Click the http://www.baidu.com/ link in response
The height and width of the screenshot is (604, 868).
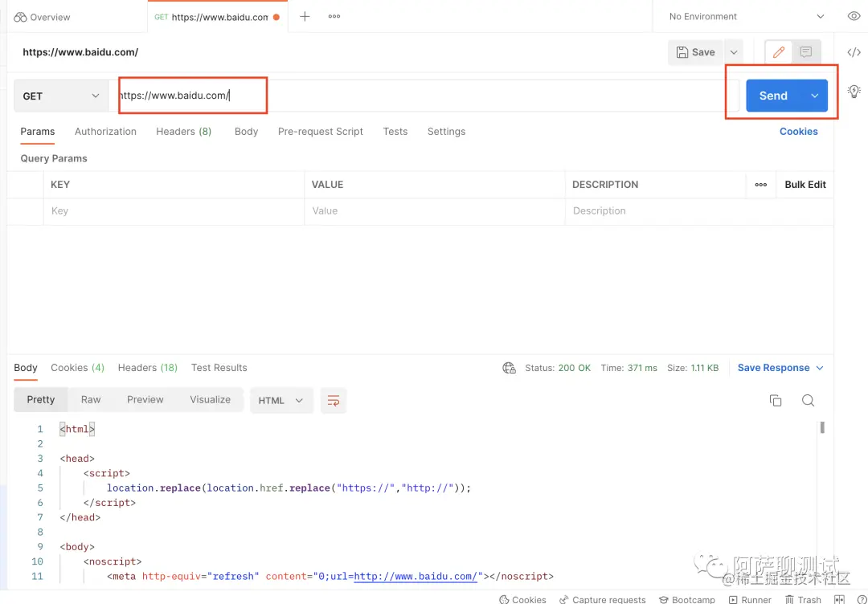pyautogui.click(x=416, y=577)
